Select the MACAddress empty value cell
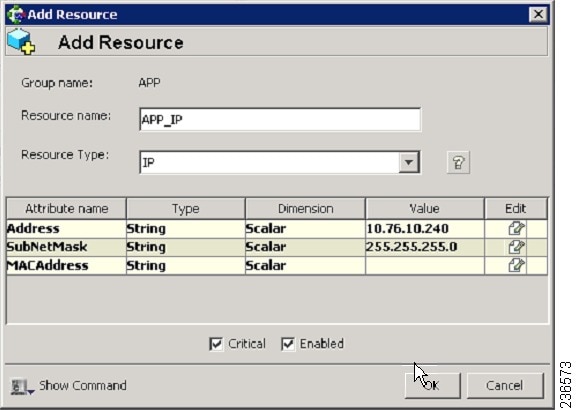Screen dimensions: 578x410 (425, 265)
